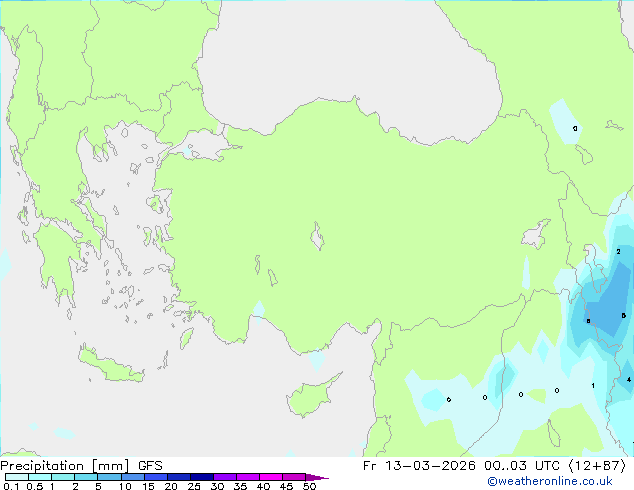634x490 pixels.
Task: Click the '20' legend tick label
Action: tap(171, 486)
